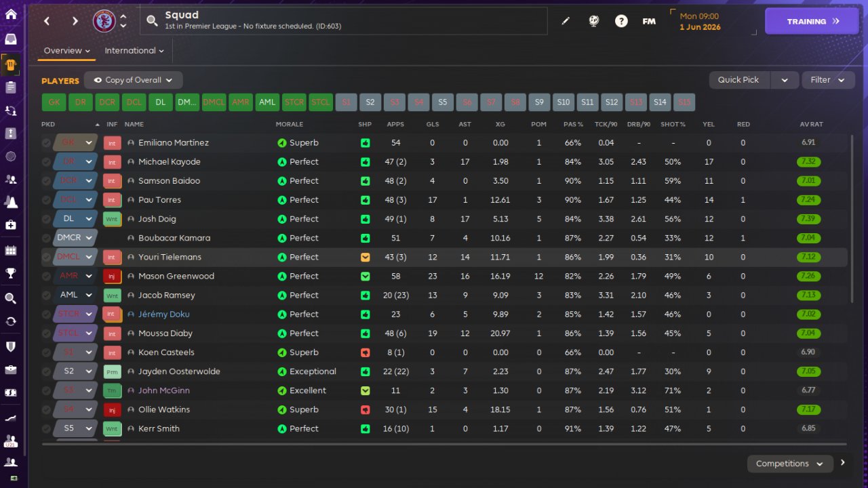Open the Club Info shield icon
The image size is (868, 488).
[11, 346]
